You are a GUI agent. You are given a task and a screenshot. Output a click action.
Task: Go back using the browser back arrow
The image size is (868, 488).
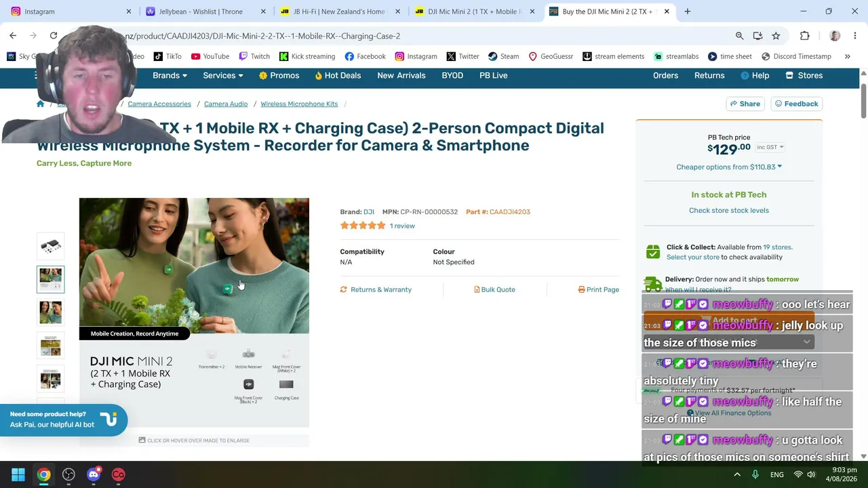[x=13, y=36]
